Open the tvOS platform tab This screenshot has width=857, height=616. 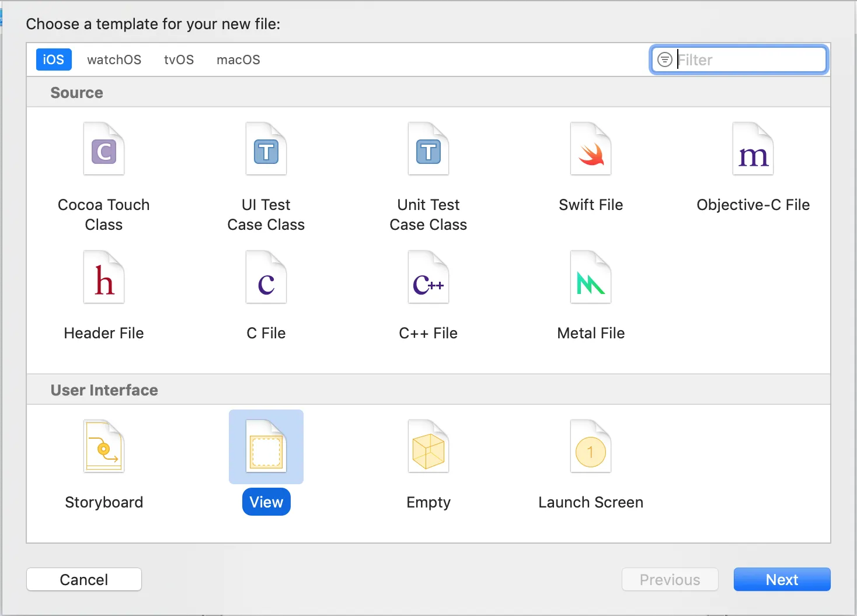pyautogui.click(x=179, y=60)
